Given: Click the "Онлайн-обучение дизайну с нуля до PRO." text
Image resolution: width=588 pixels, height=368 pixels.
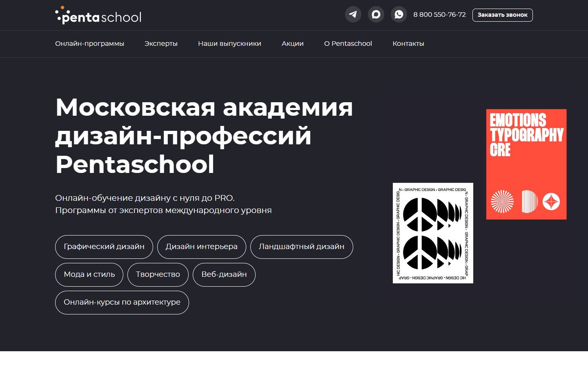Looking at the screenshot, I should (x=145, y=198).
